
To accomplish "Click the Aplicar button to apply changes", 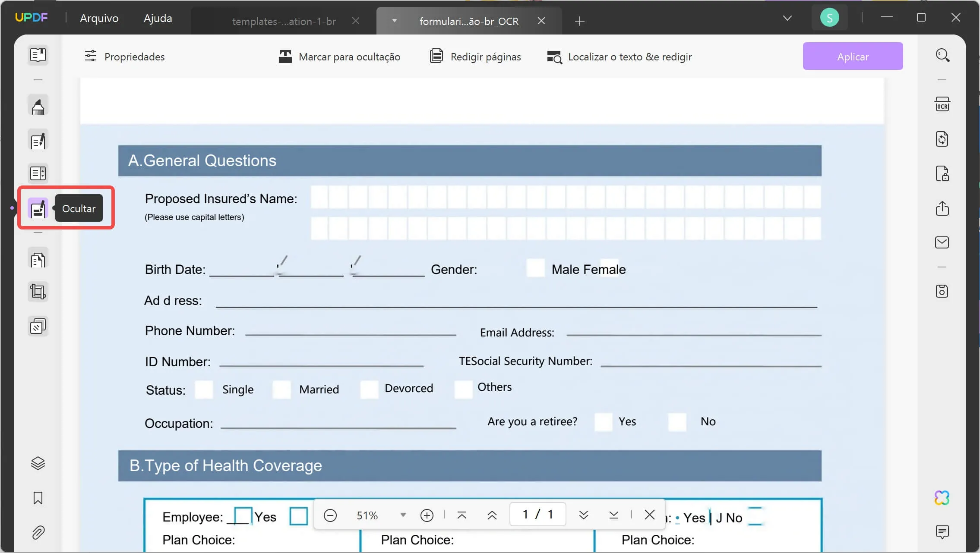I will pyautogui.click(x=853, y=56).
